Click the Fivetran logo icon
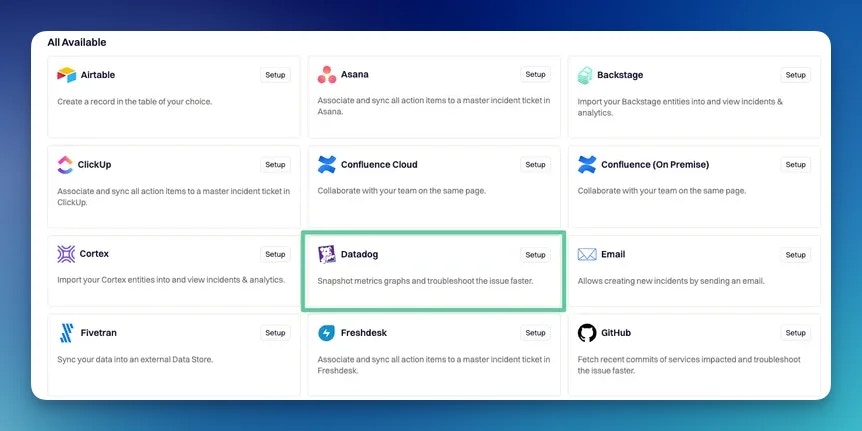This screenshot has height=431, width=862. [67, 333]
